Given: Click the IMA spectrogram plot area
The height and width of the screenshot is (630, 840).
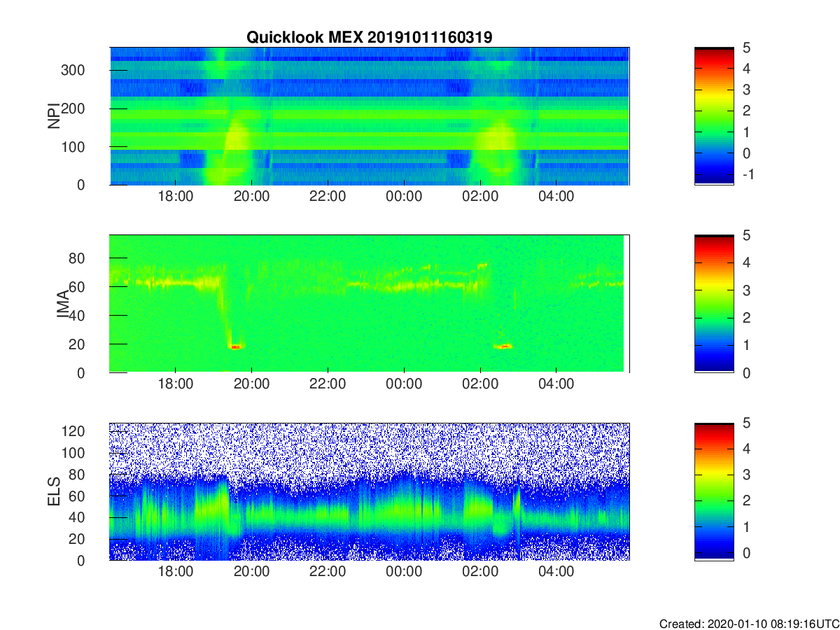Looking at the screenshot, I should tap(369, 304).
